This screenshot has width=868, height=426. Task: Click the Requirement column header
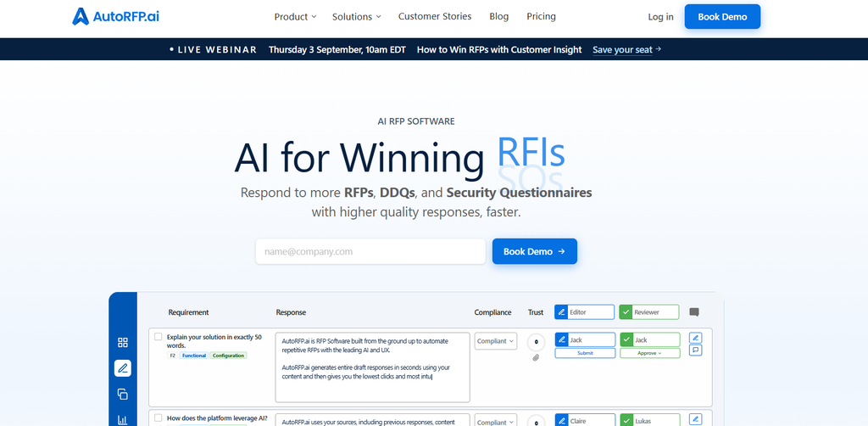tap(189, 312)
